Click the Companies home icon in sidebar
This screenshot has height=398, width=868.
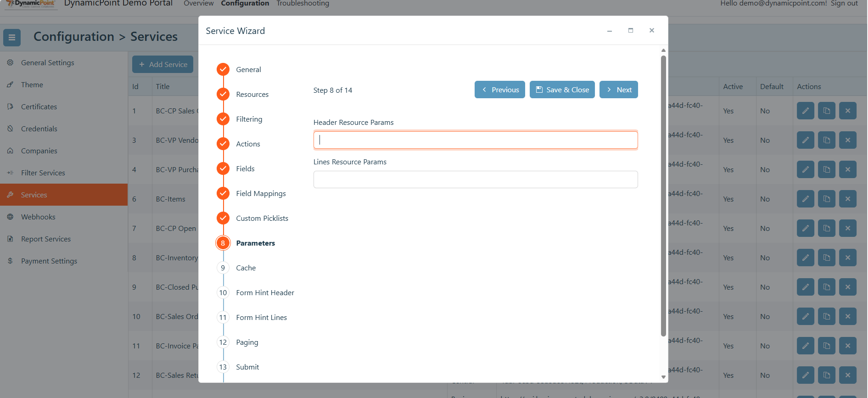(10, 151)
